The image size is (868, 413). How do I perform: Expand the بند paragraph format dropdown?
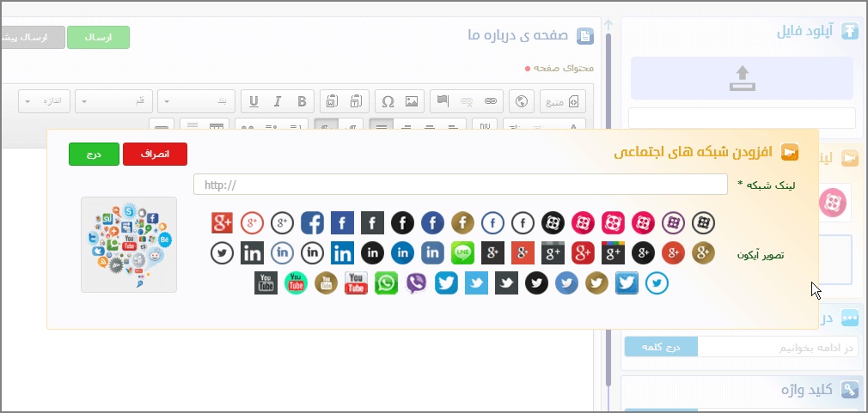click(196, 101)
